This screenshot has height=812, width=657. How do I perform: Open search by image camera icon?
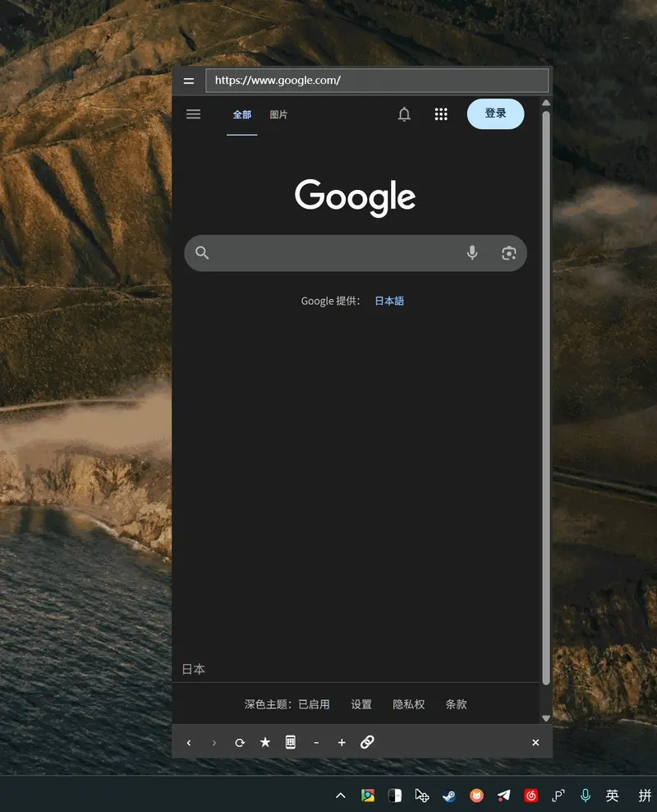coord(509,252)
